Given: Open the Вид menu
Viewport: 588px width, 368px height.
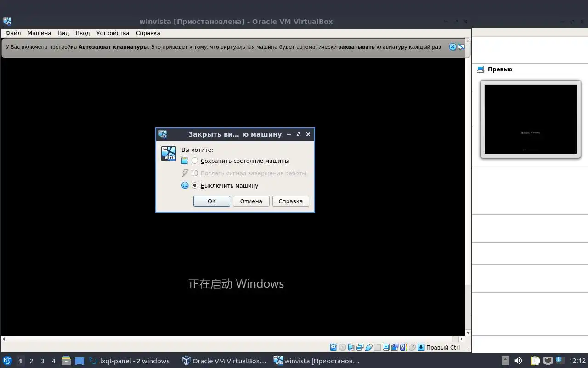Looking at the screenshot, I should pyautogui.click(x=63, y=33).
